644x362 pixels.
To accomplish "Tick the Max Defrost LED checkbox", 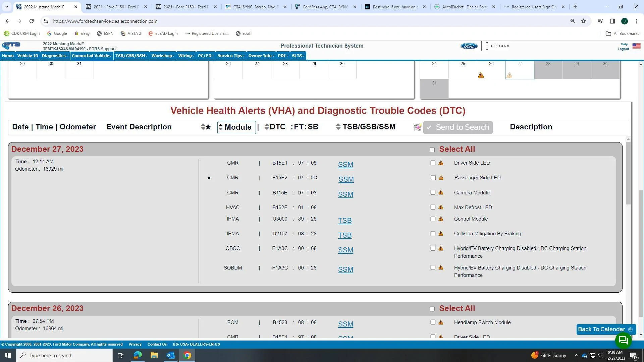I will coord(433,207).
